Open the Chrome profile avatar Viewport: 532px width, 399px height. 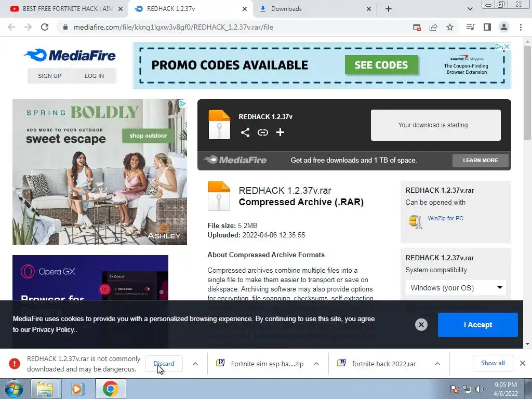pos(504,27)
